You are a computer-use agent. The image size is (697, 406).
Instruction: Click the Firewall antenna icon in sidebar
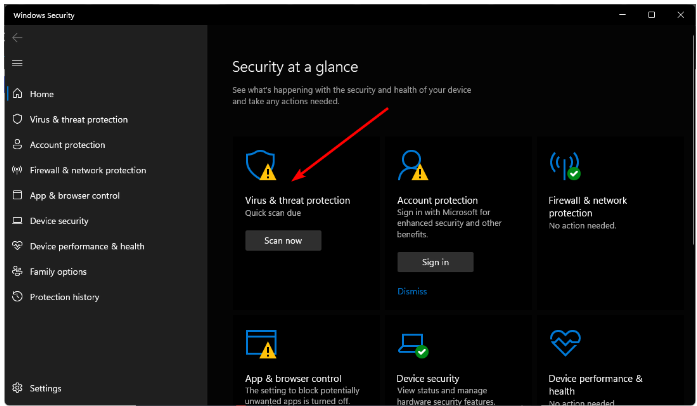[x=17, y=170]
